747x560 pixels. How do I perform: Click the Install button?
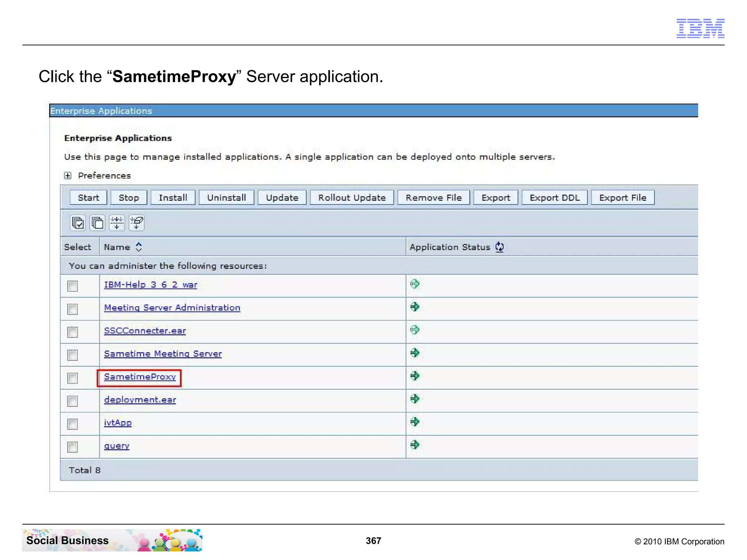173,198
